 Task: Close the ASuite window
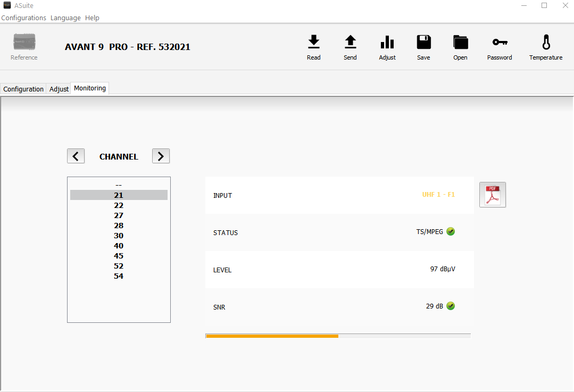tap(565, 5)
